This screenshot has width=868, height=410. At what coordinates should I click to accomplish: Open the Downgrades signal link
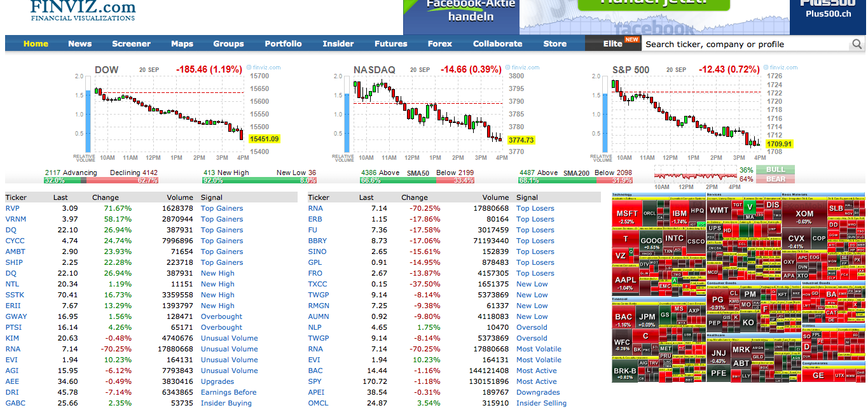click(538, 392)
